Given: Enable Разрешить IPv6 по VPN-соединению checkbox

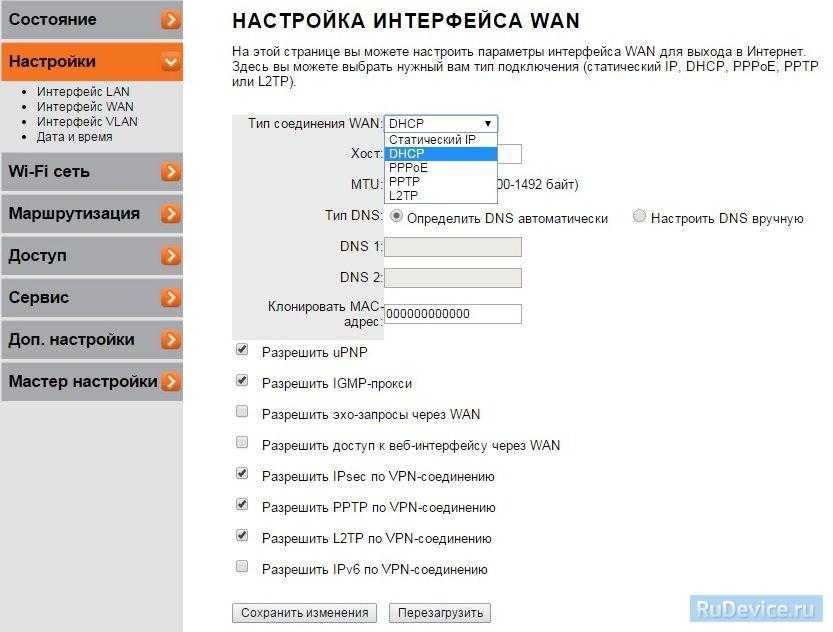Looking at the screenshot, I should (x=242, y=566).
